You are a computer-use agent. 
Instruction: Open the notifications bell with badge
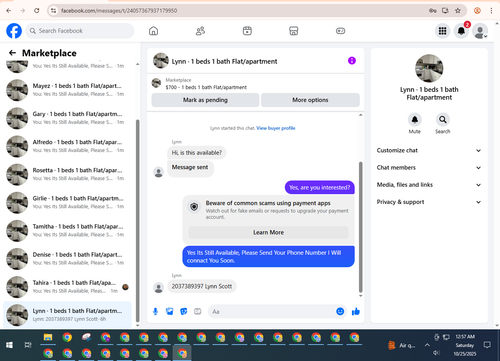point(461,31)
